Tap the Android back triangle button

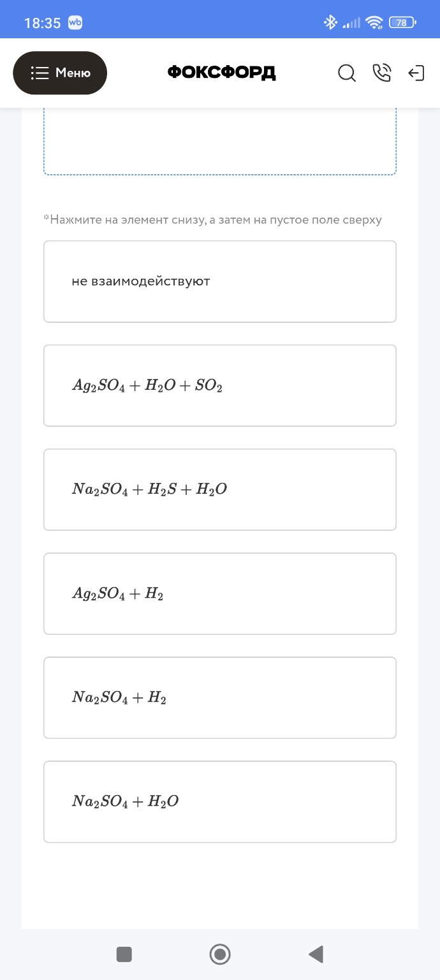point(316,954)
